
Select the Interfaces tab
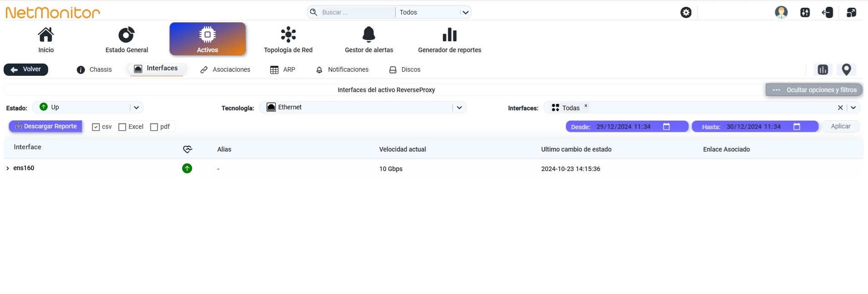[x=156, y=69]
